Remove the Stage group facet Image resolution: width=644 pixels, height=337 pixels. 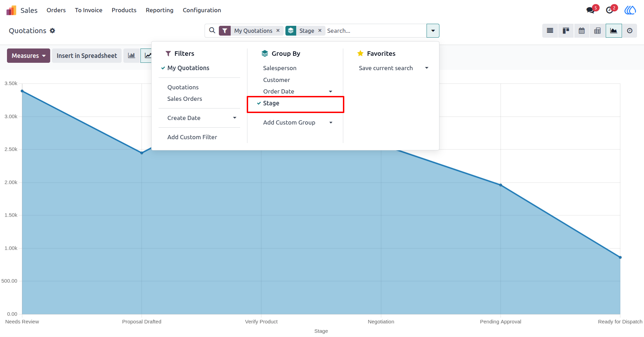click(x=320, y=31)
